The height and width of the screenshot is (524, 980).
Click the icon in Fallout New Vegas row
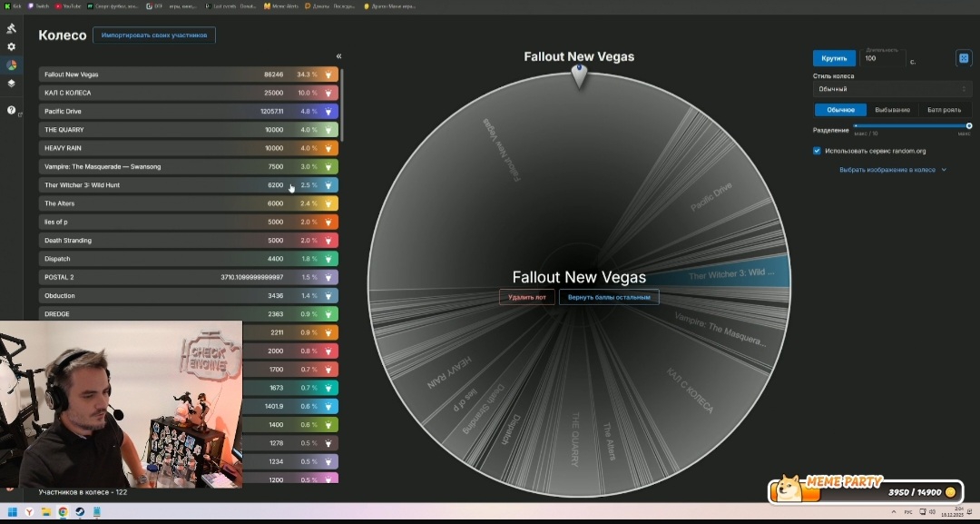pos(328,74)
